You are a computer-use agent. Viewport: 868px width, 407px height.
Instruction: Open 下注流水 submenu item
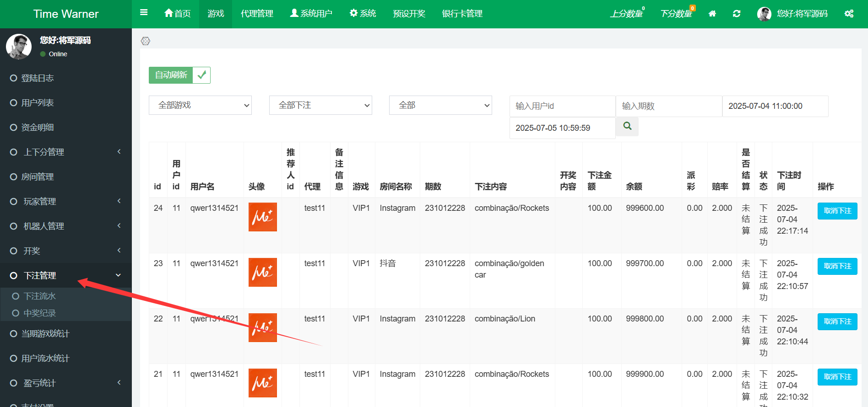66,296
